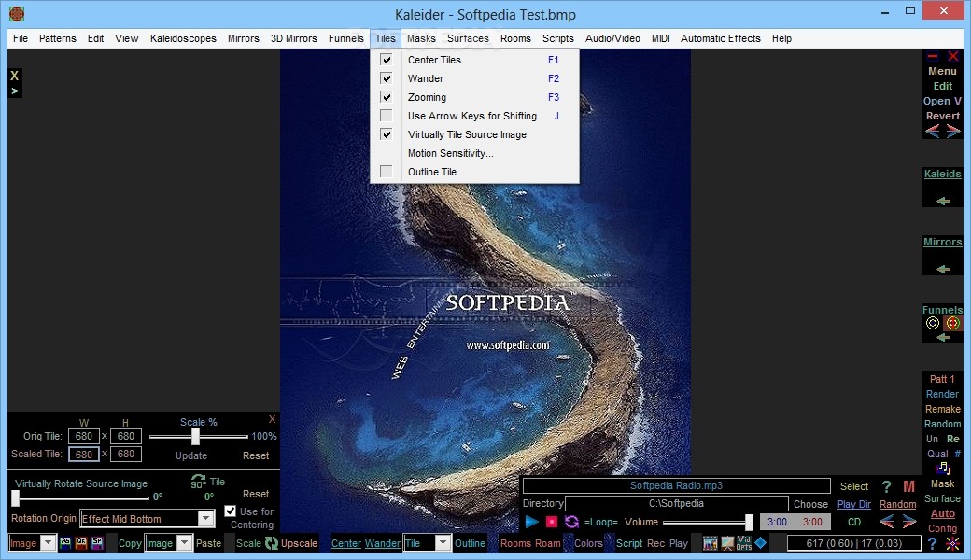The image size is (971, 560).
Task: Click the music note icon near Qual
Action: (x=942, y=468)
